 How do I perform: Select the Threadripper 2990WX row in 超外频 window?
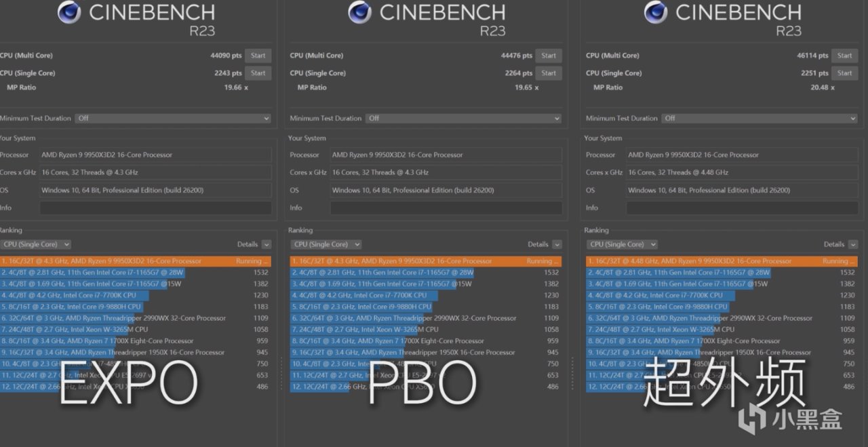[722, 318]
